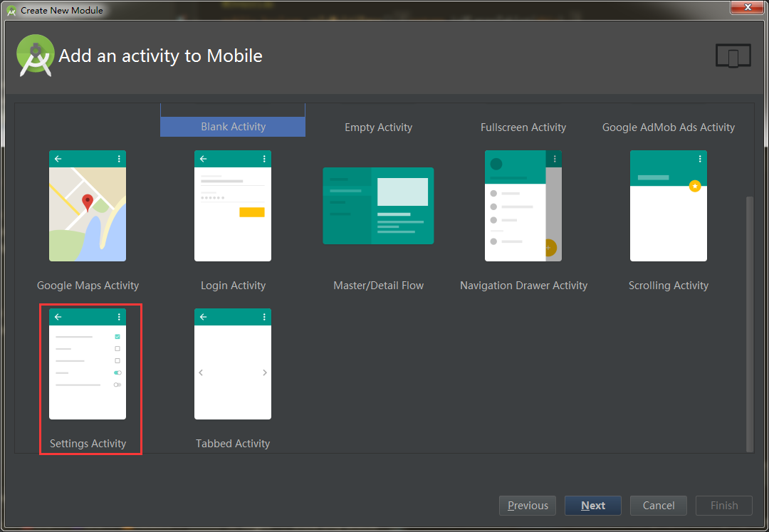Click the device frame icon at top right
The image size is (769, 532).
[733, 55]
